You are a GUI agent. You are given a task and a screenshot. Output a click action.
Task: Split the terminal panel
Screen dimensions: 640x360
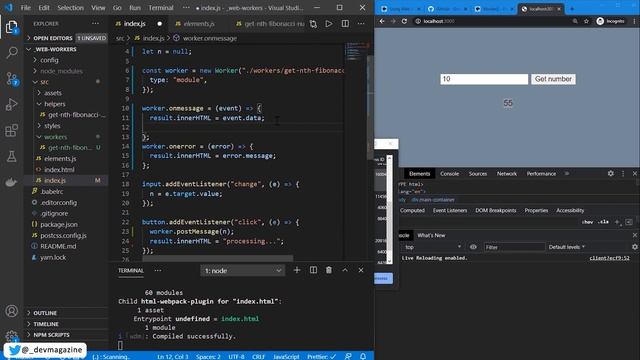coord(313,270)
